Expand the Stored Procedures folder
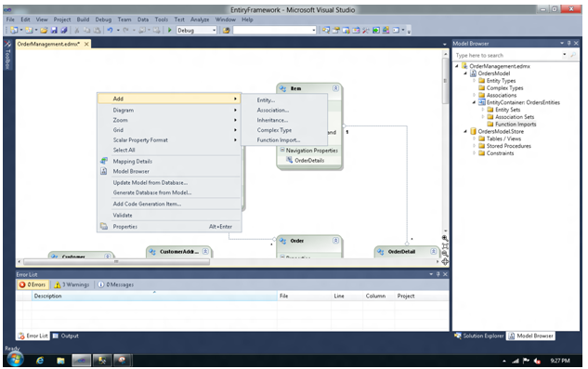Image resolution: width=588 pixels, height=369 pixels. pos(474,146)
